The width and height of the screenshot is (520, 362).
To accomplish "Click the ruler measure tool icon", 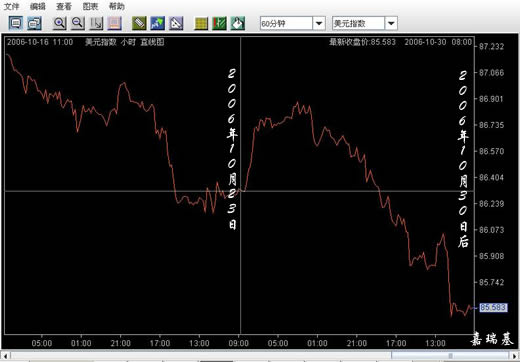I will [139, 23].
